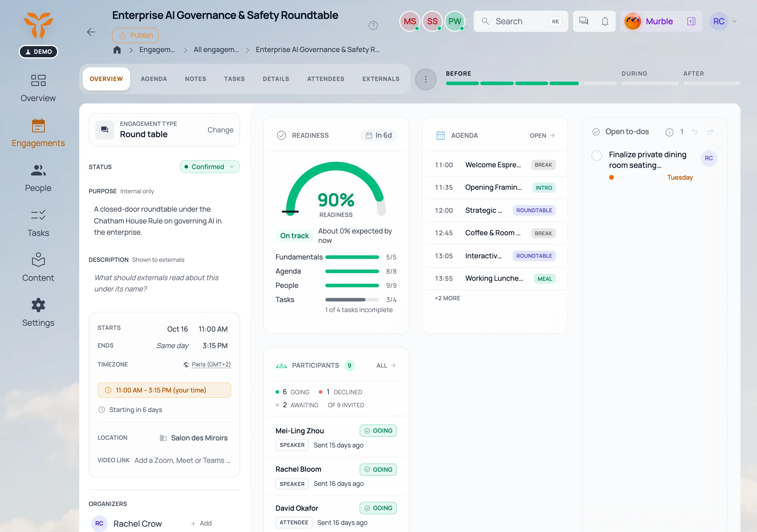Screen dimensions: 757x532
Task: Open the Content sidebar section
Action: (x=38, y=267)
